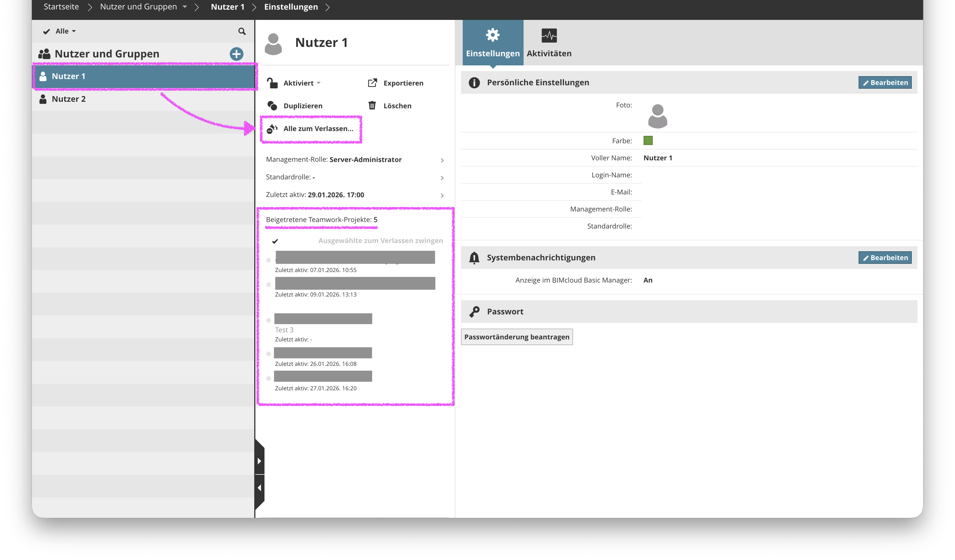This screenshot has width=955, height=560.
Task: Click Nutzer 1 in the breadcrumb
Action: tap(228, 7)
